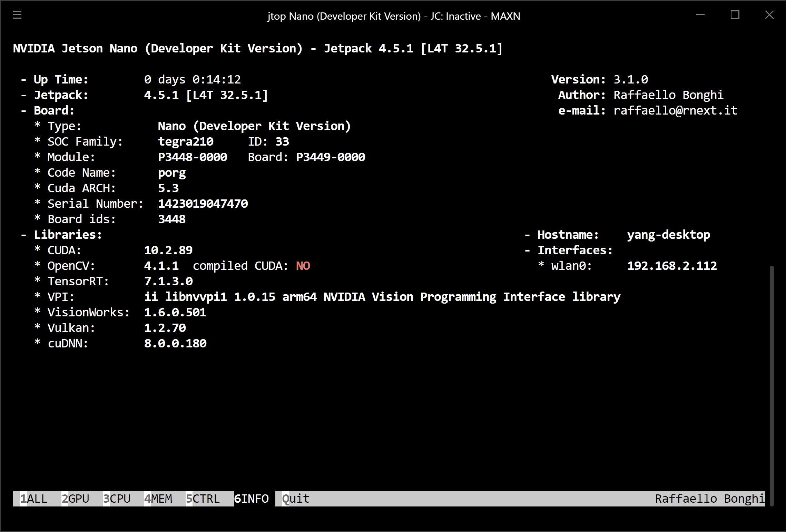The height and width of the screenshot is (532, 786).
Task: Click the Board value P3449-0000
Action: tap(331, 157)
